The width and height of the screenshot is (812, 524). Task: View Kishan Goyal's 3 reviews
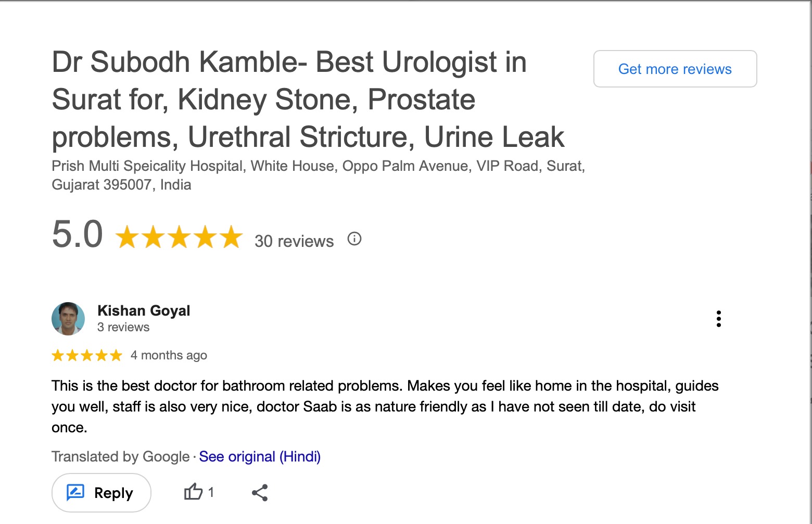click(x=123, y=327)
